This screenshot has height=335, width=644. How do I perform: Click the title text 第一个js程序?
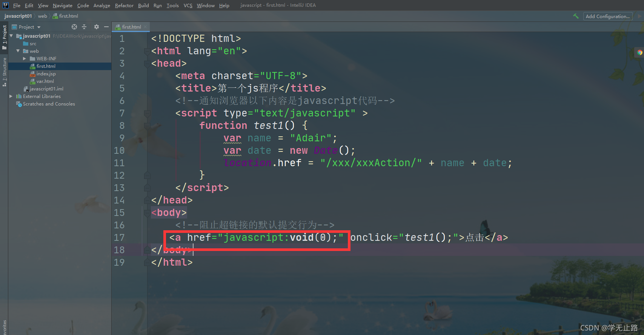tap(248, 88)
